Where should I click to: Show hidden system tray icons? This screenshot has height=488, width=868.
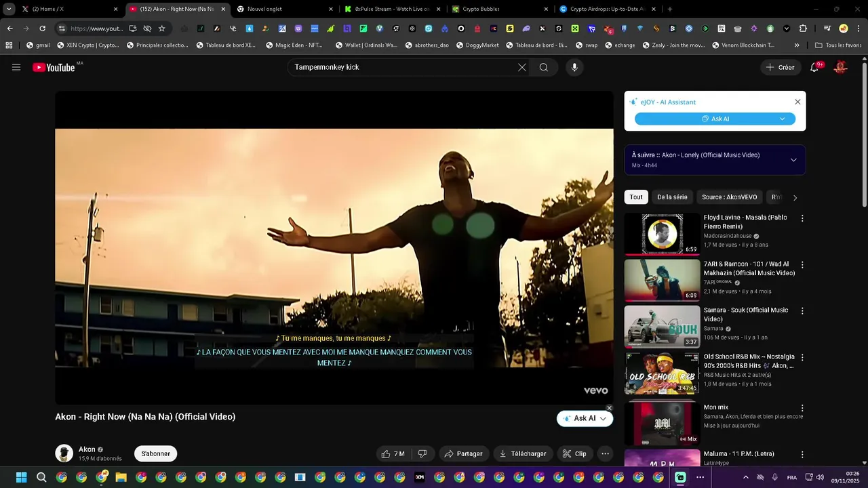point(746,477)
